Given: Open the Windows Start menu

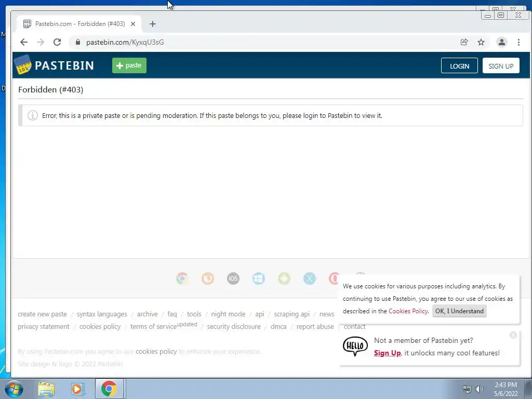Looking at the screenshot, I should click(x=14, y=389).
